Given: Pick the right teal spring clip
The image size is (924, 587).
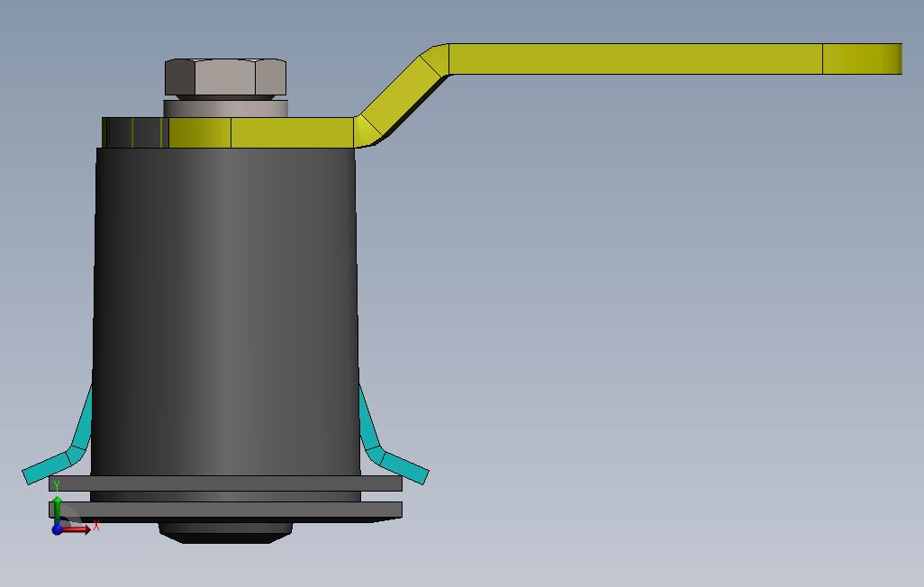Looking at the screenshot, I should (x=393, y=435).
